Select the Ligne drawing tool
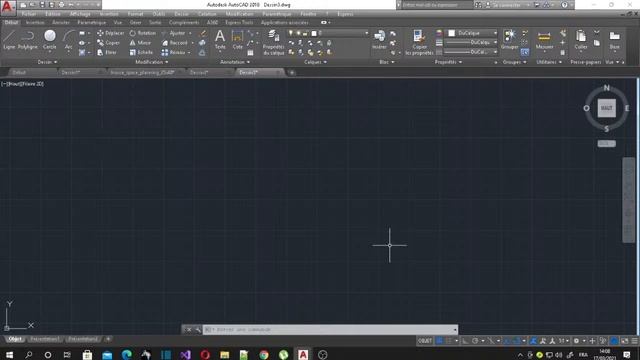Viewport: 640px width, 360px height. [9, 40]
